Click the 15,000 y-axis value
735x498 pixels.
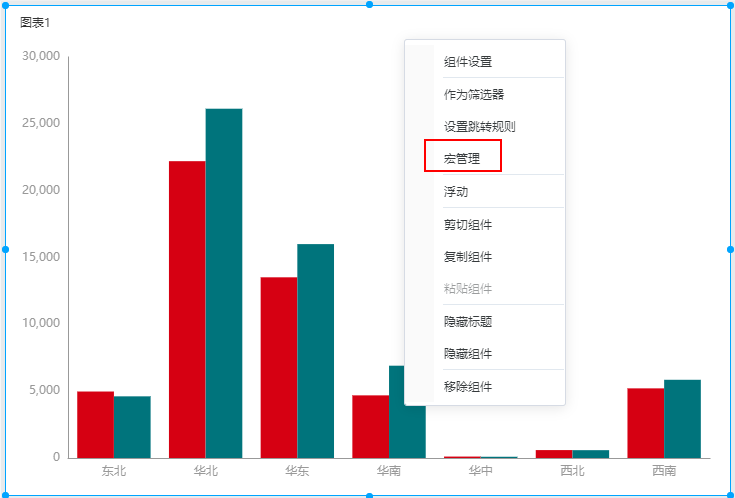[41, 257]
